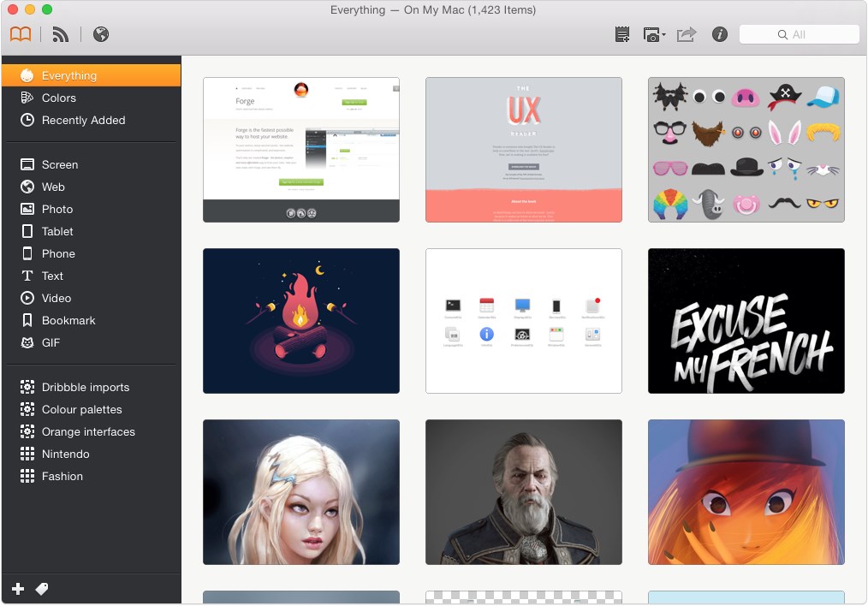
Task: Select the Forge website thumbnail
Action: click(301, 150)
